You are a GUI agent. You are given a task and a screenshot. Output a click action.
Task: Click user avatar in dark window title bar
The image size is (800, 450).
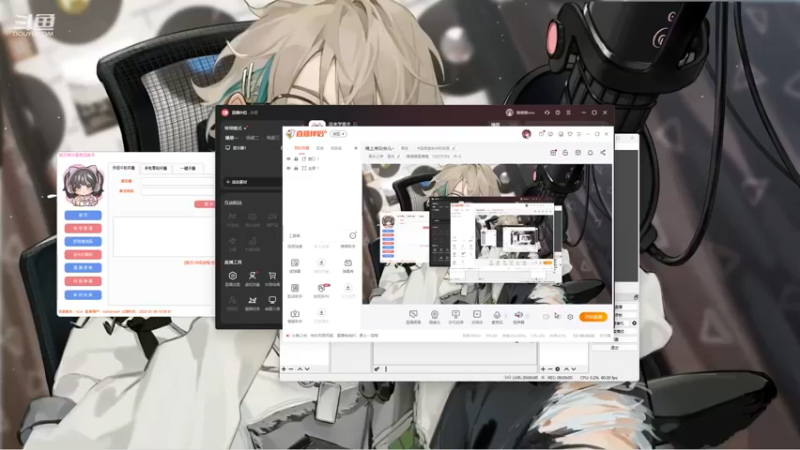coord(509,112)
